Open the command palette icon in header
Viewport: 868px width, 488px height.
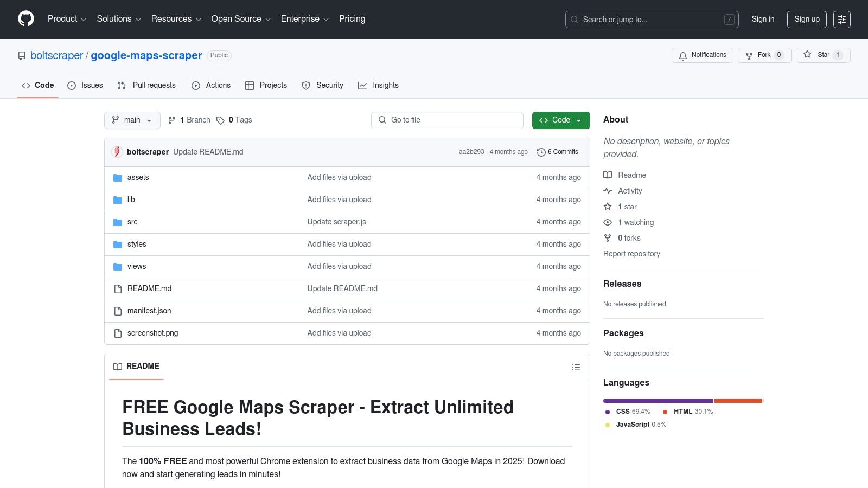click(x=842, y=20)
